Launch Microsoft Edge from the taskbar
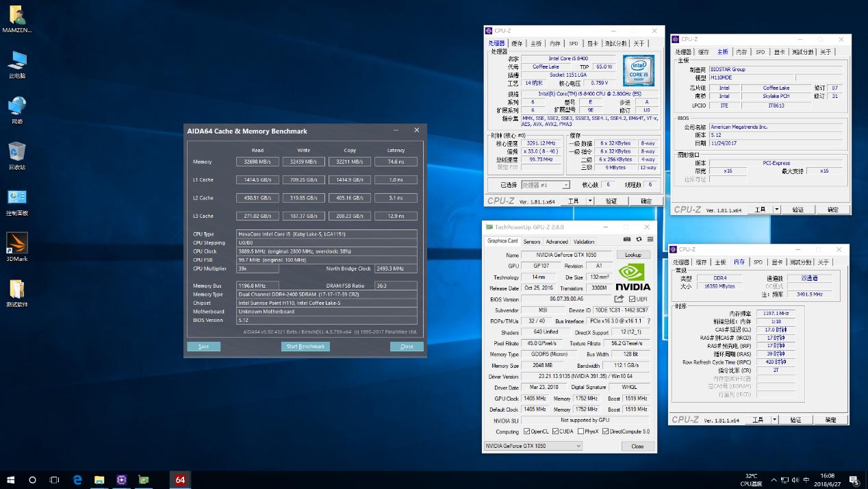The height and width of the screenshot is (489, 868). click(77, 479)
